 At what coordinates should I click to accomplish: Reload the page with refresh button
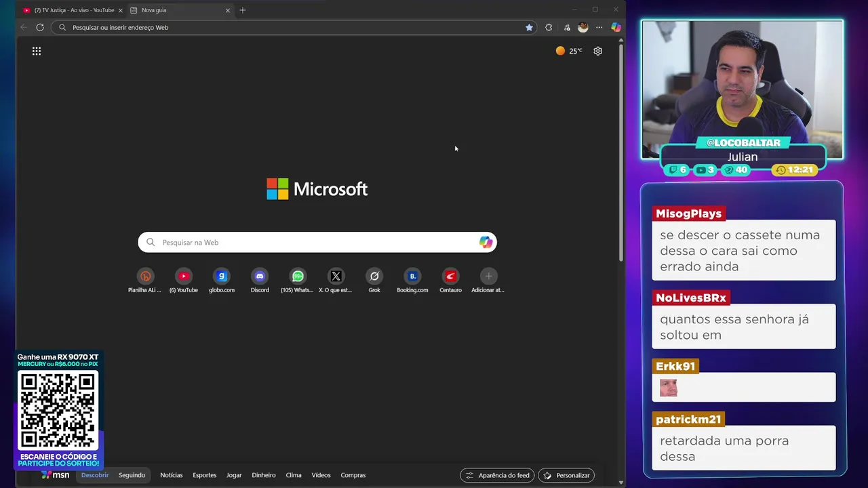point(40,27)
